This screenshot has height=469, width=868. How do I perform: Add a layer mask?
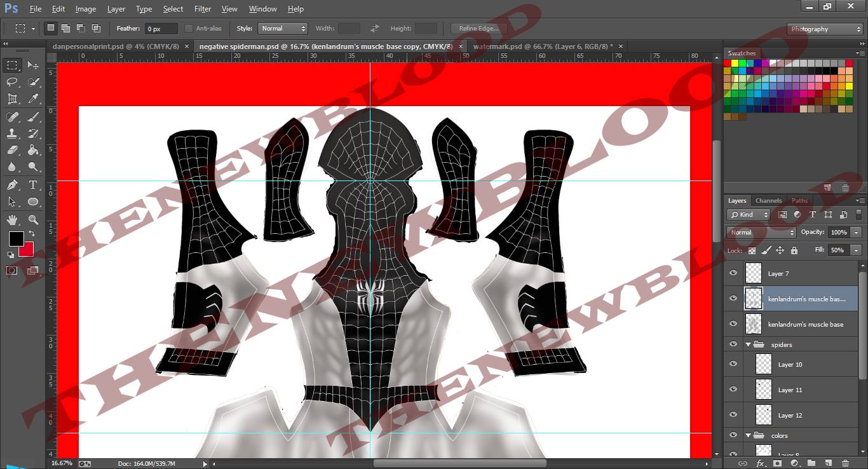pyautogui.click(x=777, y=463)
